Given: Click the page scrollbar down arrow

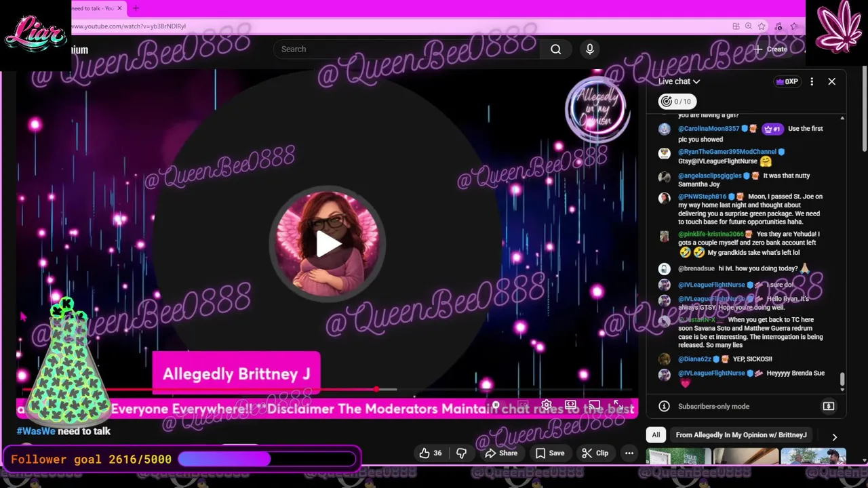Looking at the screenshot, I should click(864, 461).
